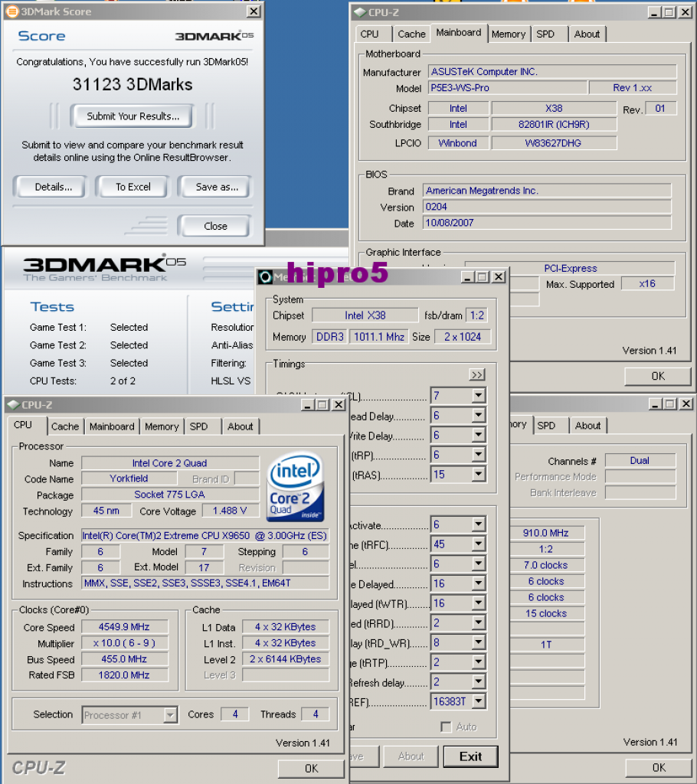This screenshot has height=784, width=697.
Task: Click Max. Supported value x16
Action: pyautogui.click(x=647, y=283)
